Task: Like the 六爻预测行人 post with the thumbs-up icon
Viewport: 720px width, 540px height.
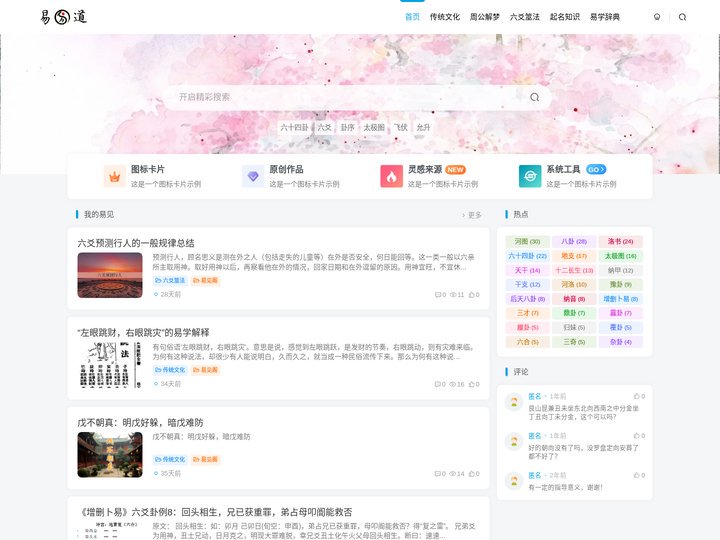Action: click(472, 295)
